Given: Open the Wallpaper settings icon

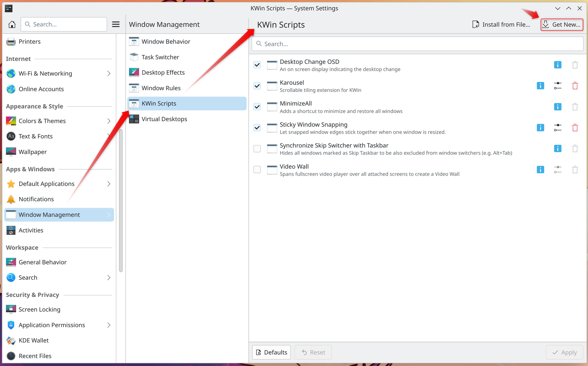Looking at the screenshot, I should coord(10,151).
